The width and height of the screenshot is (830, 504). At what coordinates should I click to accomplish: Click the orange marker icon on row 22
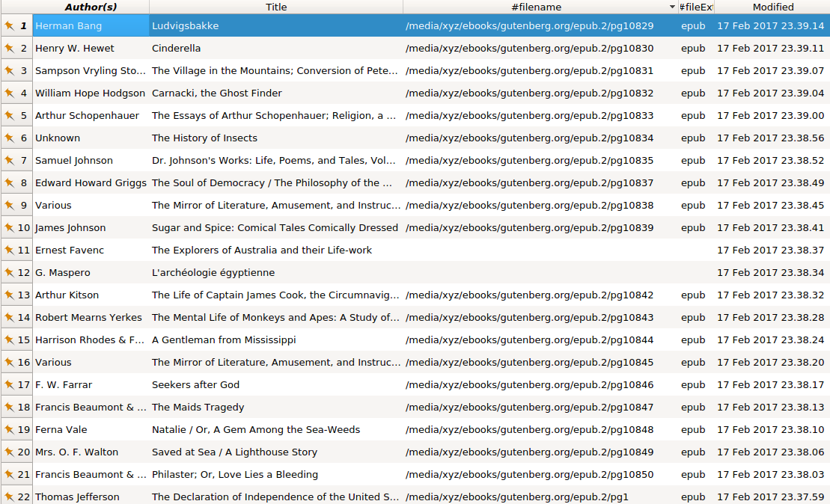[10, 497]
